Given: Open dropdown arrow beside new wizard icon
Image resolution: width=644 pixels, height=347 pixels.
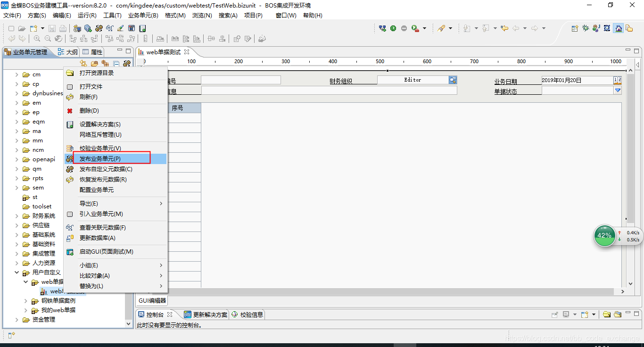Looking at the screenshot, I should point(43,28).
